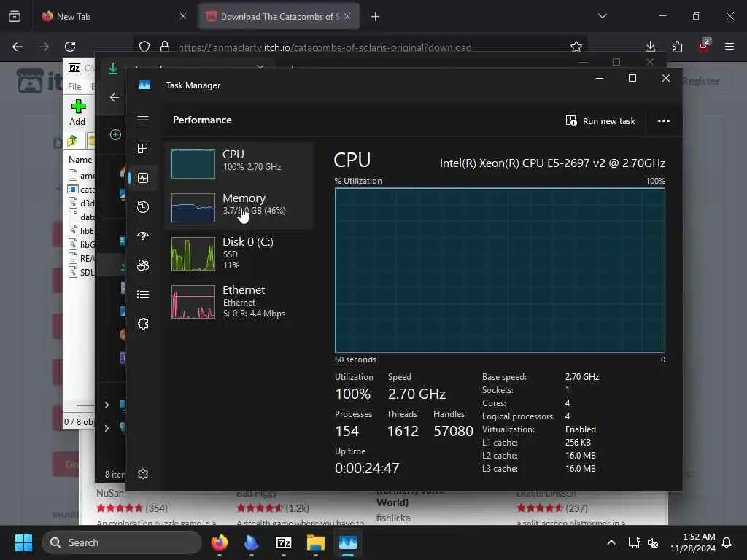Open Task Manager taskbar icon
Image resolution: width=747 pixels, height=560 pixels.
pos(348,542)
